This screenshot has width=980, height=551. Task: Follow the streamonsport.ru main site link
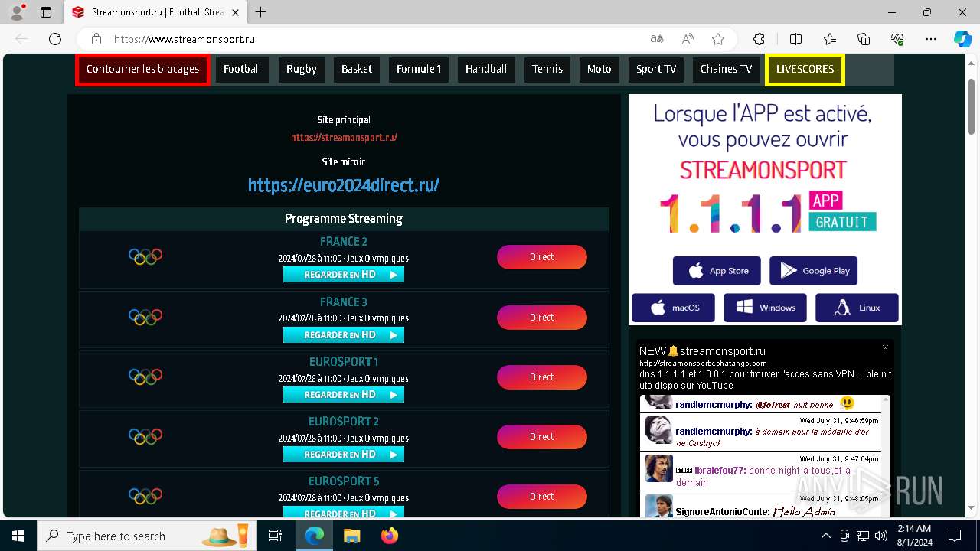[344, 138]
